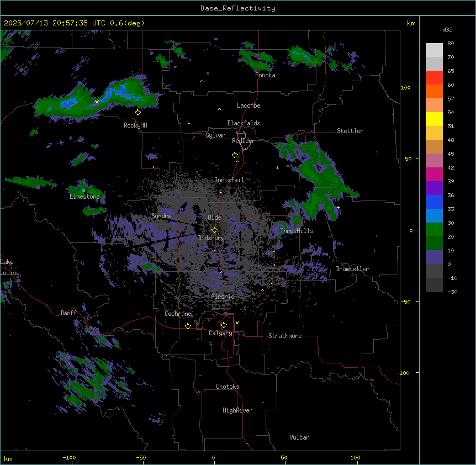Select the yellow diamond marker above Calgary label
The width and height of the screenshot is (476, 465).
(224, 325)
